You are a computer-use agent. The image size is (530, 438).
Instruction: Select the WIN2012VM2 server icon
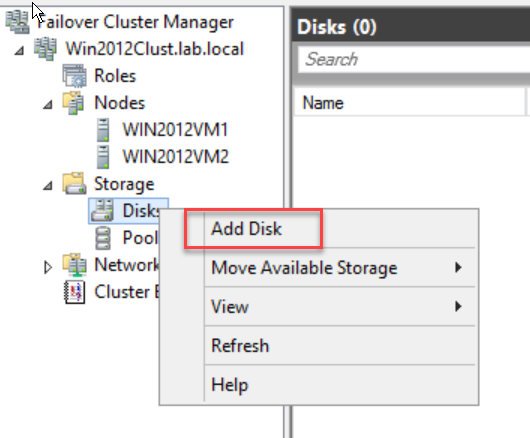(103, 157)
